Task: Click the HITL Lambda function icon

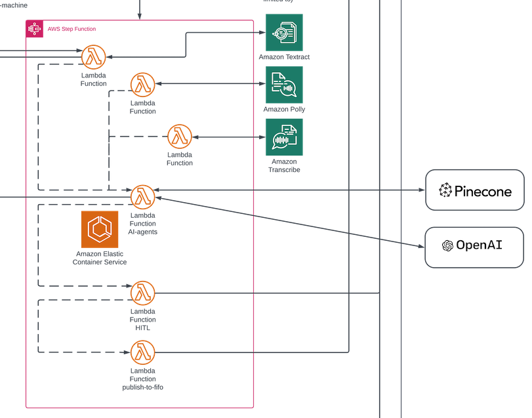Action: 143,293
